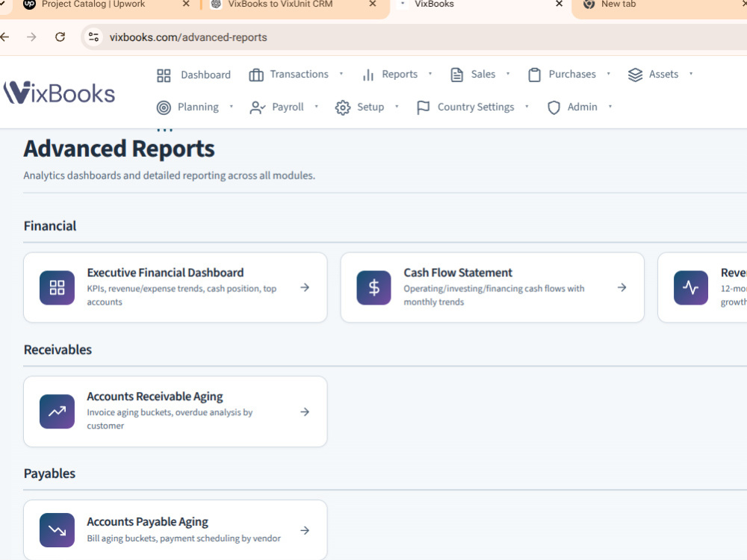Click the 'Receivables' section heading
Image resolution: width=747 pixels, height=560 pixels.
(58, 349)
